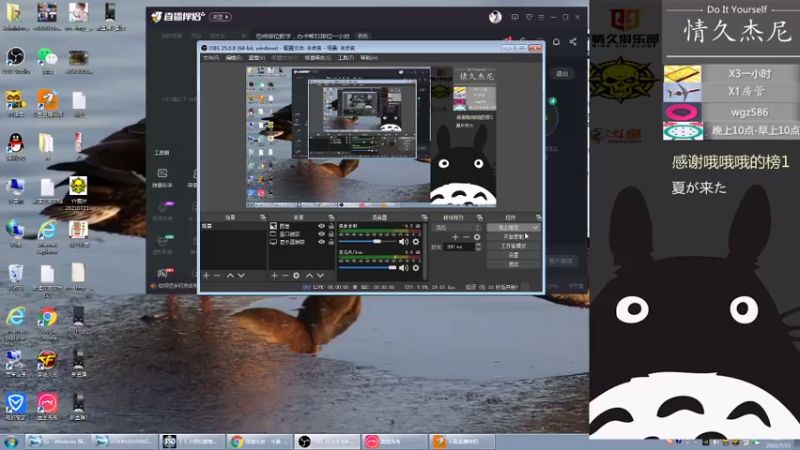Open WeChat desktop shortcut
The width and height of the screenshot is (800, 450).
(x=47, y=60)
